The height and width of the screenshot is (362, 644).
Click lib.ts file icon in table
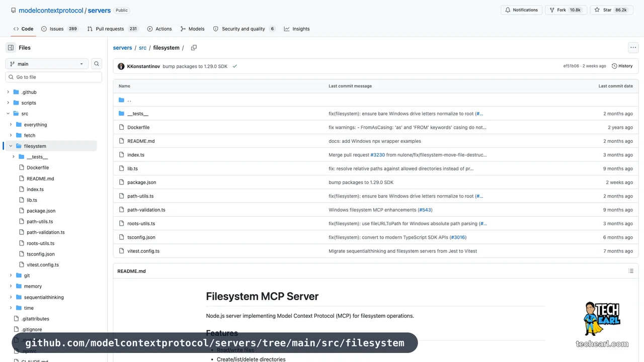(x=121, y=168)
